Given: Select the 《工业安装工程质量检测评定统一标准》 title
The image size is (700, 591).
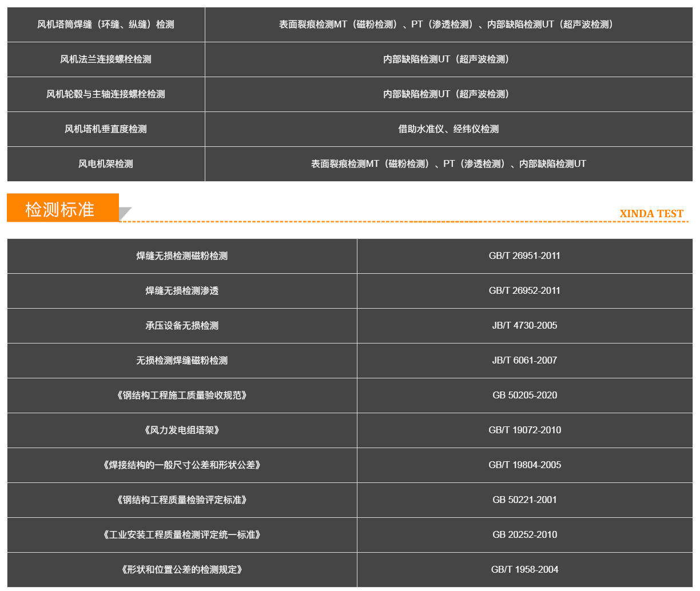Looking at the screenshot, I should pos(182,535).
